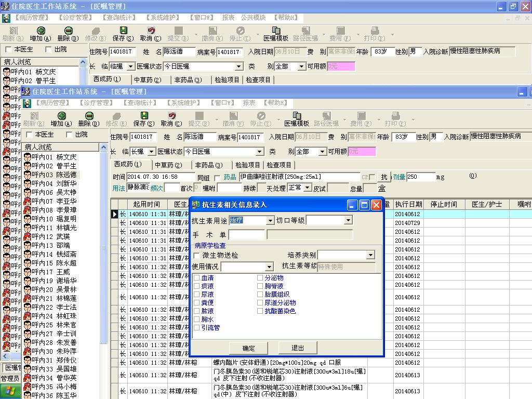Click the 可用额 pink field in front window
The image size is (532, 399).
362,152
